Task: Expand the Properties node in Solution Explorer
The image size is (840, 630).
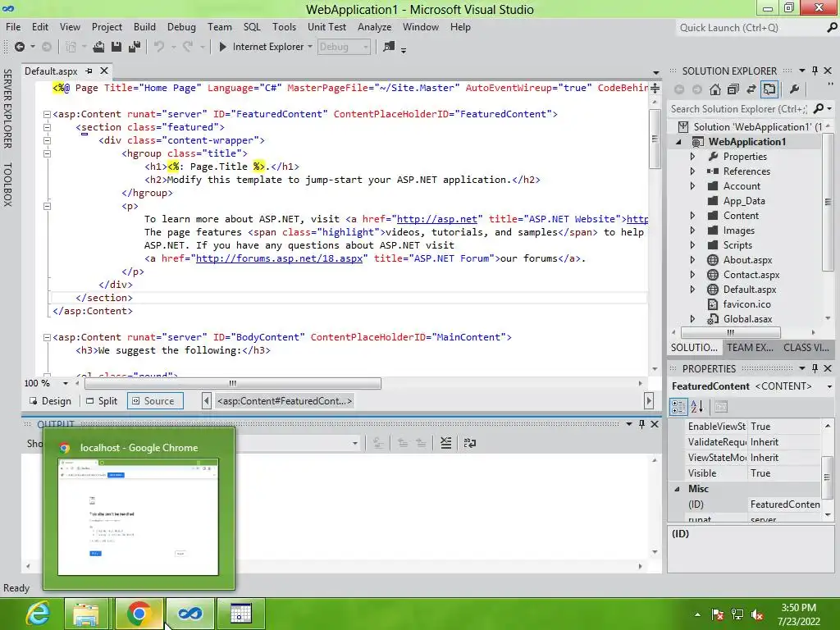Action: coord(692,157)
